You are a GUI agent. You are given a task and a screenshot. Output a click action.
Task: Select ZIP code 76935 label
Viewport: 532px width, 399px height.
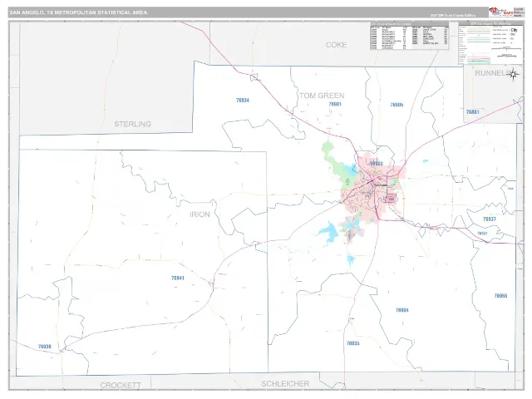tap(352, 343)
